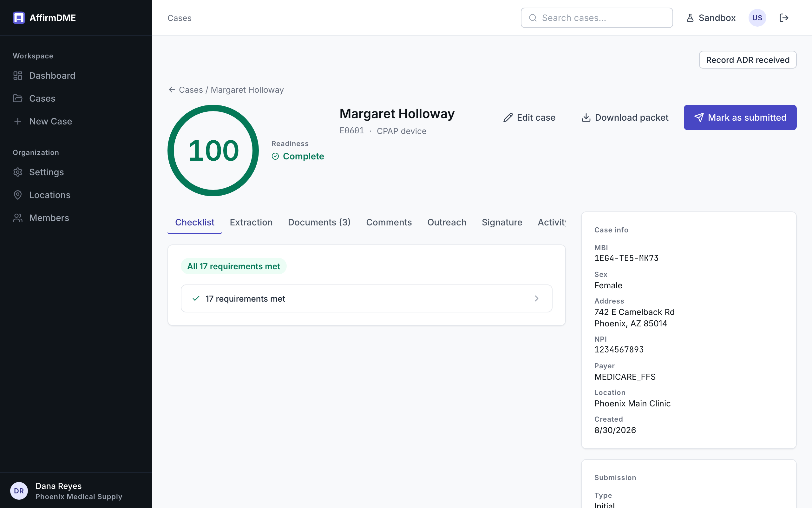Image resolution: width=812 pixels, height=508 pixels.
Task: Open the Comments tab
Action: [x=389, y=223]
